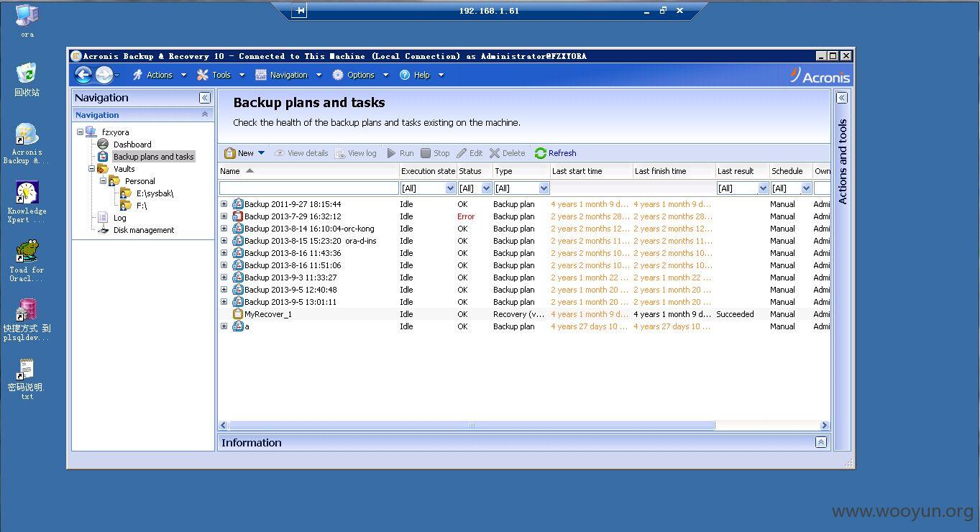Open the Knowledge Xpert desktop shortcut
The width and height of the screenshot is (980, 532).
tap(27, 202)
